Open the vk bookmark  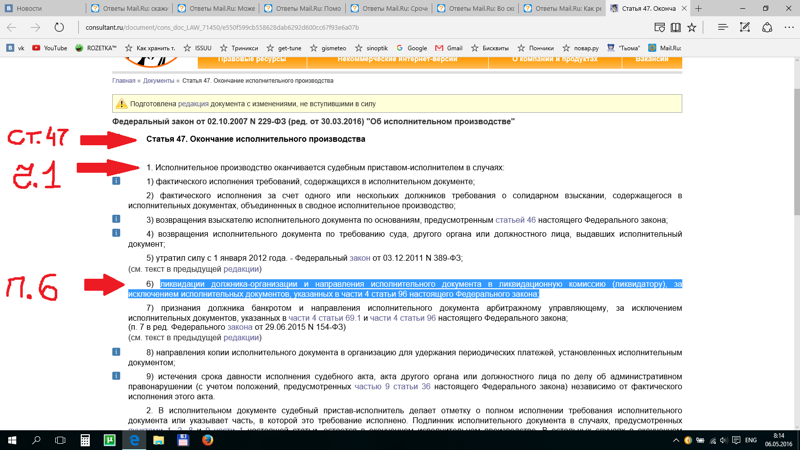coord(15,48)
